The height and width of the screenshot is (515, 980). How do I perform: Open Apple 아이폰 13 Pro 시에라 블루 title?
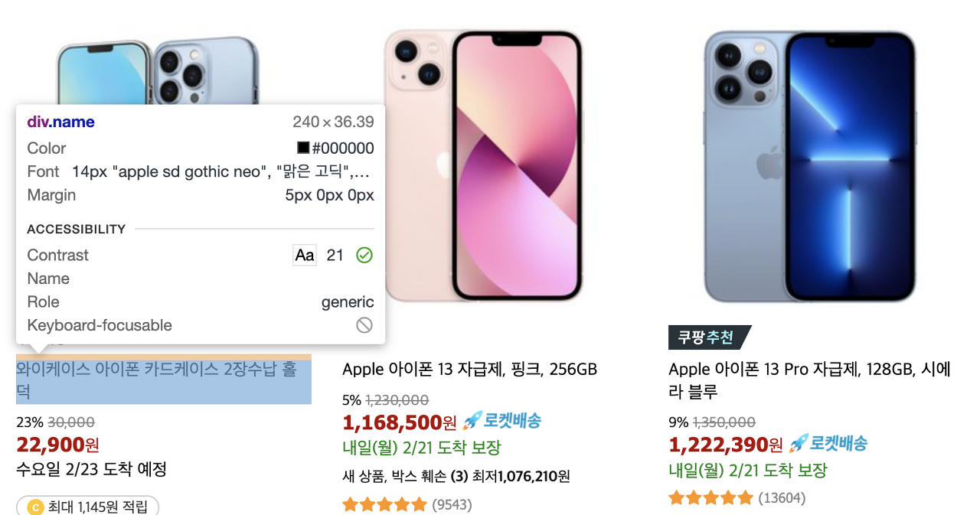809,381
